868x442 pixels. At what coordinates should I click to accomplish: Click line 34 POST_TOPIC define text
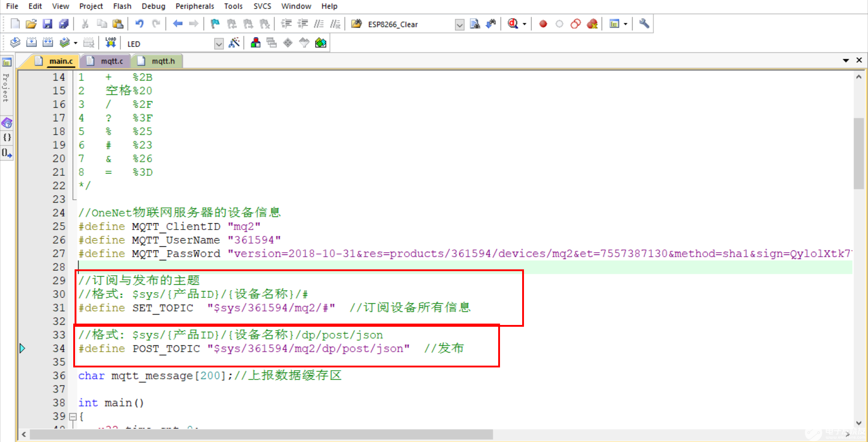244,348
